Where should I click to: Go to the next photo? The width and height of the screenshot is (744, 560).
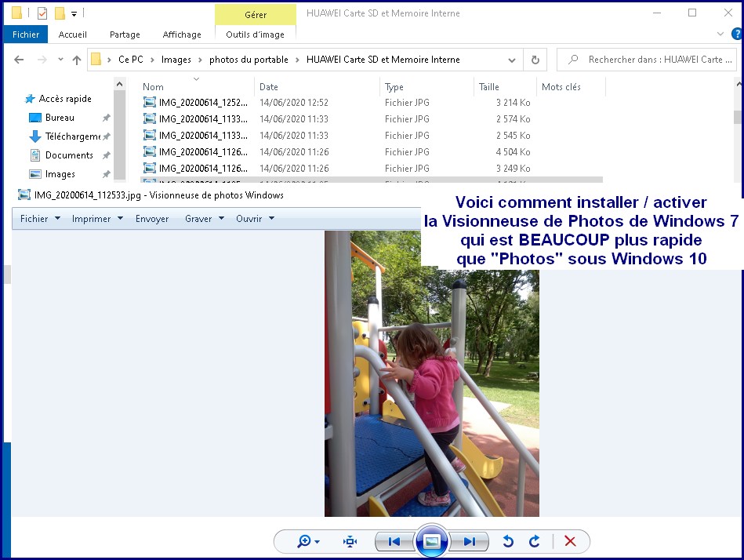[470, 541]
